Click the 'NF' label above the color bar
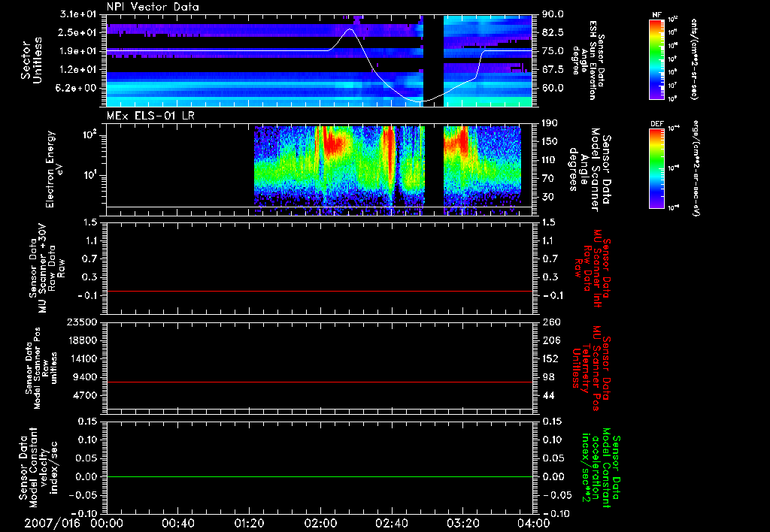 coord(657,15)
